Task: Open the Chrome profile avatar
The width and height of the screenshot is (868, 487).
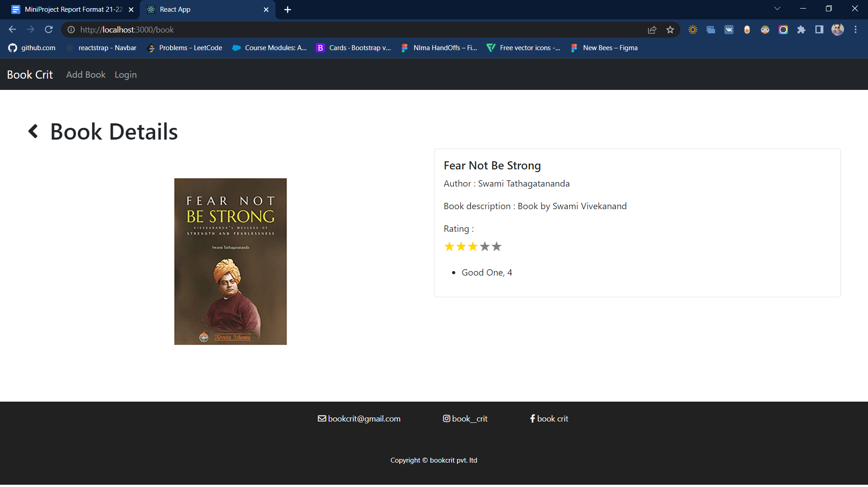Action: [838, 30]
